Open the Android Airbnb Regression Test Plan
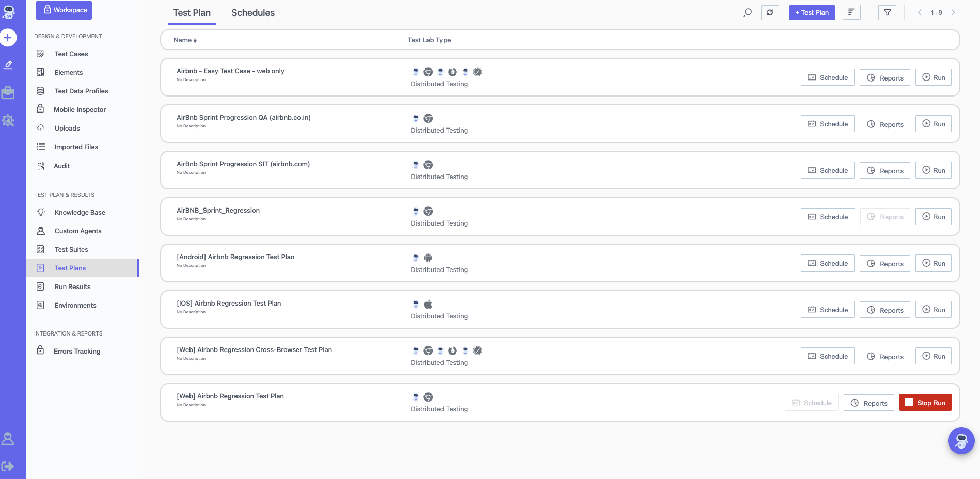 click(235, 257)
